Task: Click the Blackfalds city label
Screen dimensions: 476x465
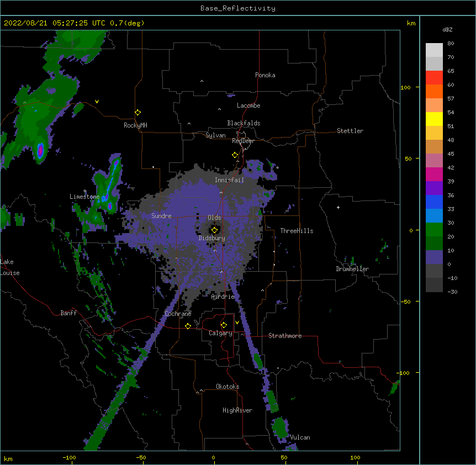Action: pos(244,123)
